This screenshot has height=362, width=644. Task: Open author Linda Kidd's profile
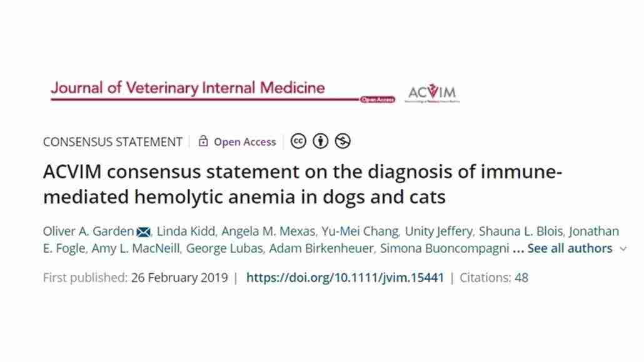[186, 231]
